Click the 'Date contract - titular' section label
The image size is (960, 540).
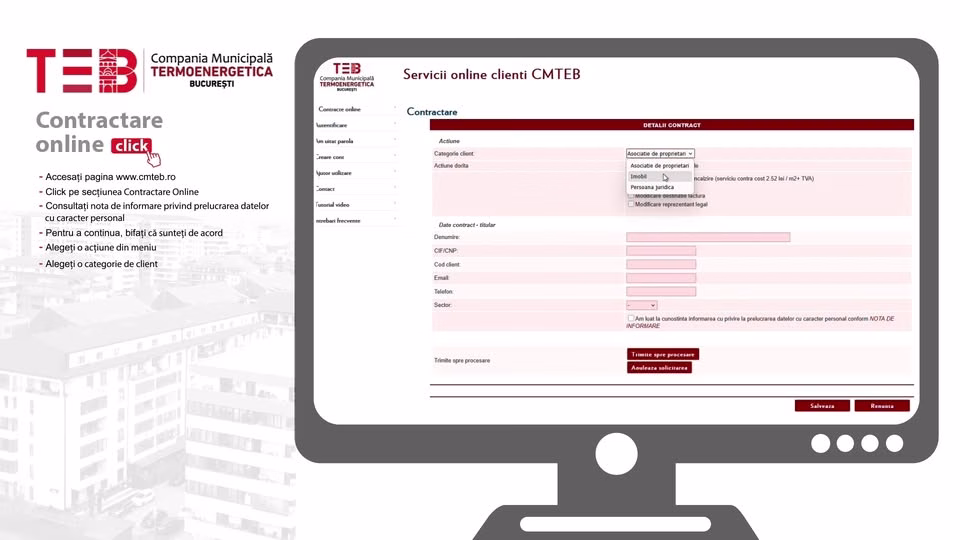[467, 225]
